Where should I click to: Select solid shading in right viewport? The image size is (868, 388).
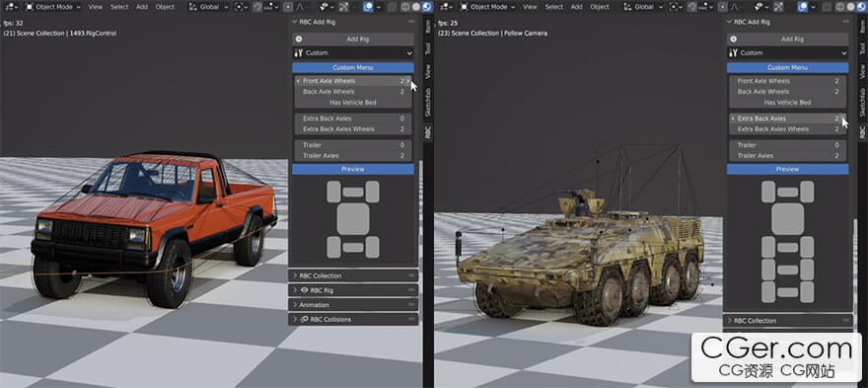coord(850,7)
